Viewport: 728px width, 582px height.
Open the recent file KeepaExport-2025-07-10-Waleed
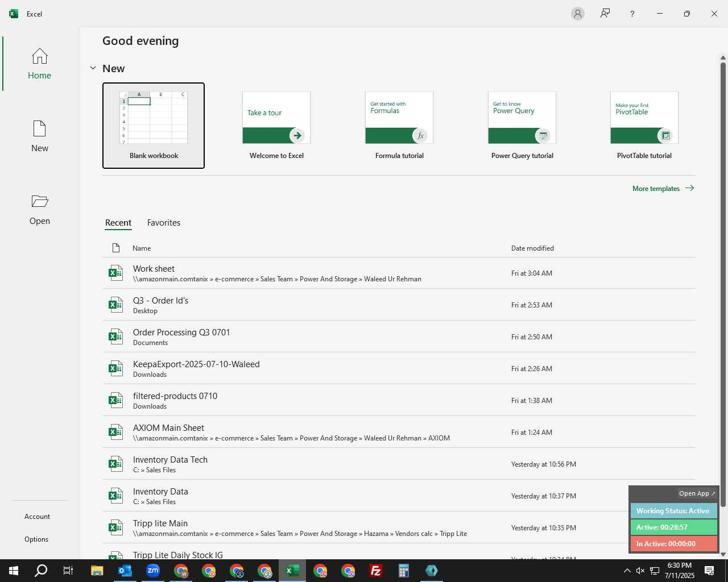coord(399,368)
